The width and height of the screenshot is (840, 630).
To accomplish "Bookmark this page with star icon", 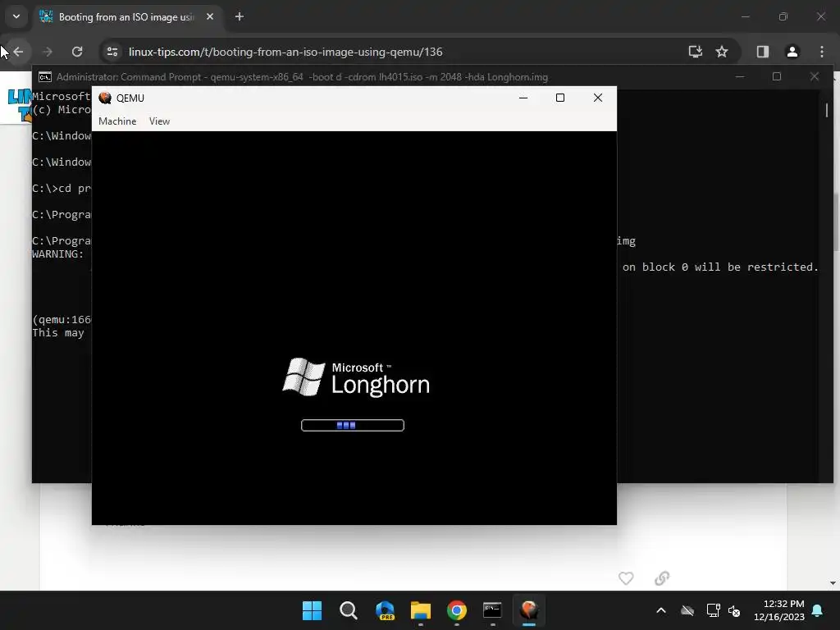I will pos(722,52).
